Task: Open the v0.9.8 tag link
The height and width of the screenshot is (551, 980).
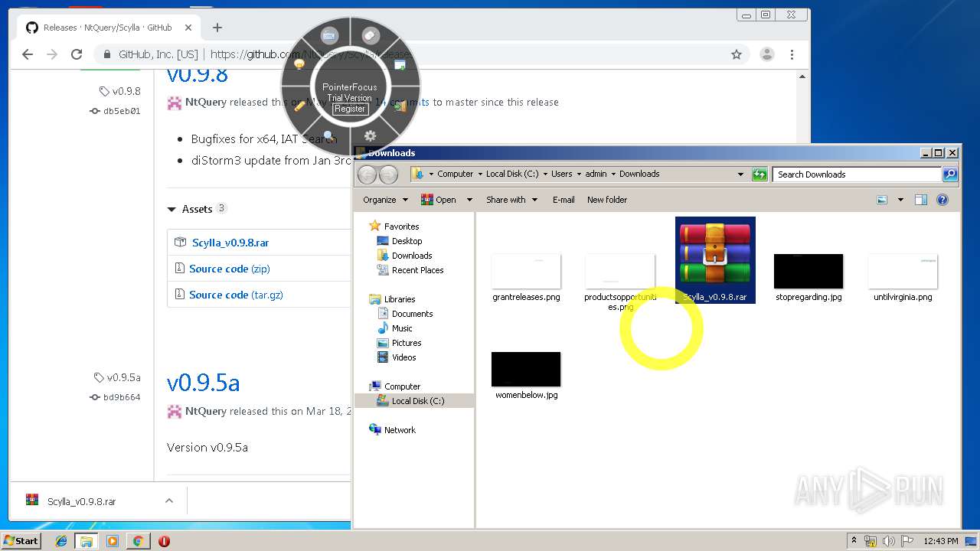Action: 126,91
